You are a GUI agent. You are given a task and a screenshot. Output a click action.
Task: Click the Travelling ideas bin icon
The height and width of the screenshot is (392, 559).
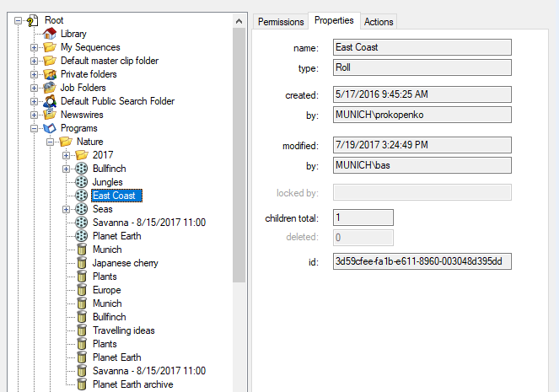coord(82,330)
